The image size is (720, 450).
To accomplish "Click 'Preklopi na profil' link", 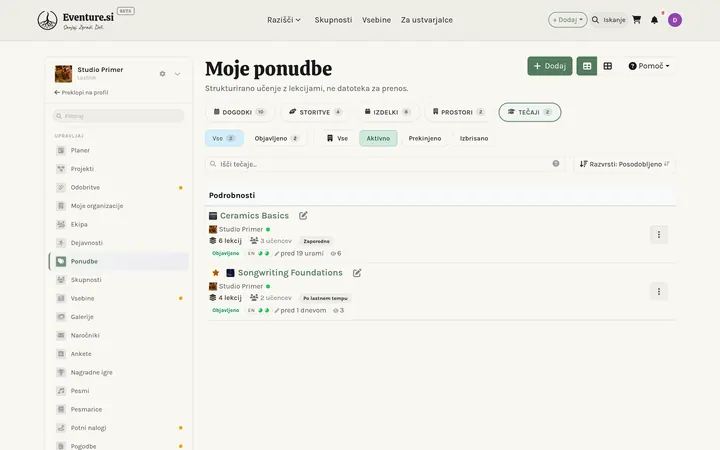I will click(81, 92).
